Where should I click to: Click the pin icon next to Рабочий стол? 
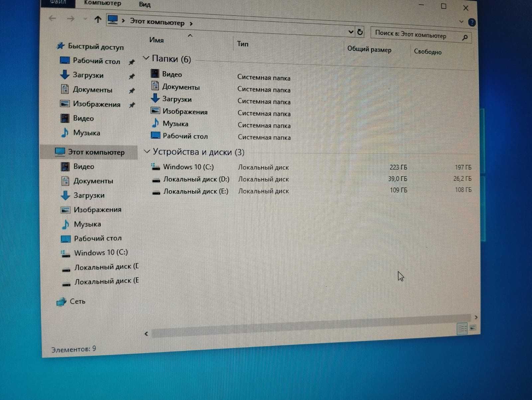132,62
